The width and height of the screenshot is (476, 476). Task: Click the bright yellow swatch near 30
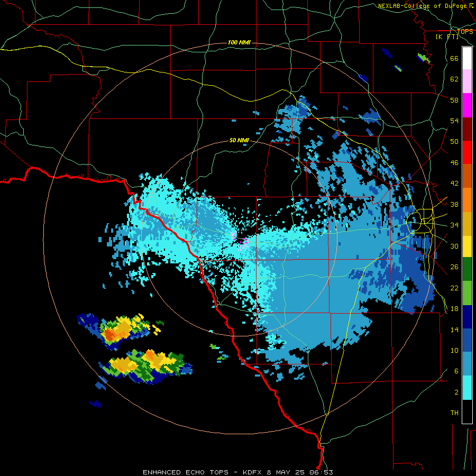click(467, 246)
